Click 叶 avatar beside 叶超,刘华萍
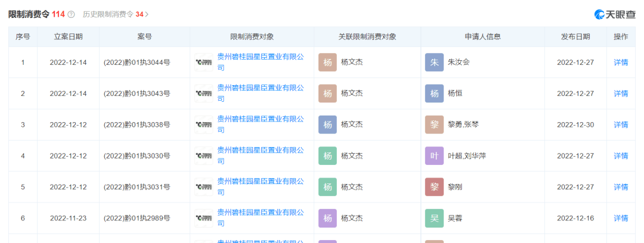 [434, 156]
